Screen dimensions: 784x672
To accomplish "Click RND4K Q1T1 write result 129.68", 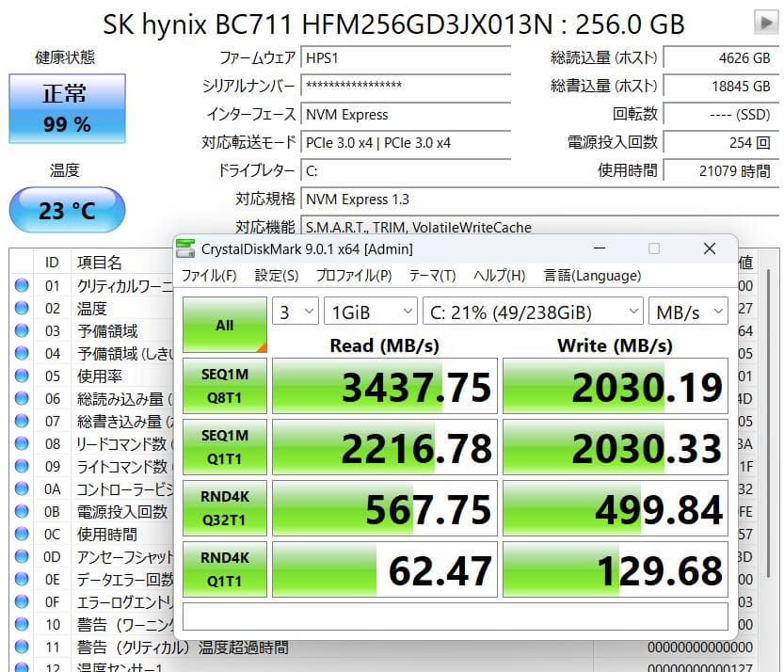I will tap(616, 569).
